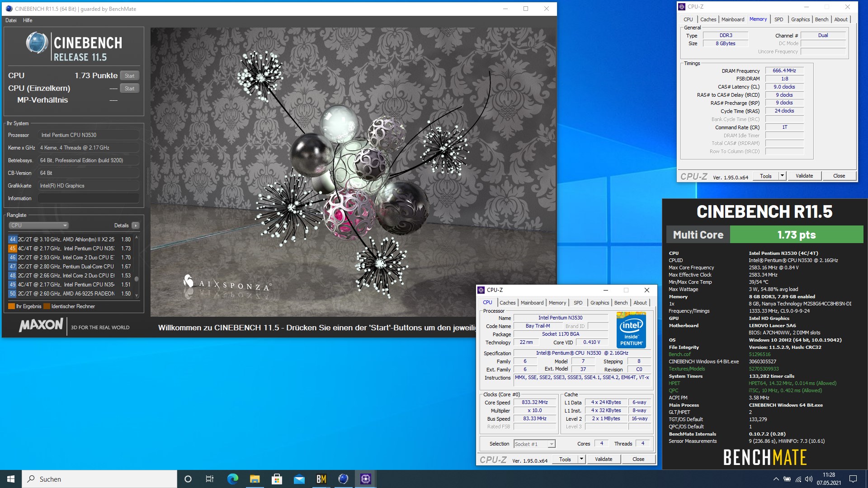Viewport: 868px width, 488px height.
Task: Open the volume tray icon
Action: [809, 479]
